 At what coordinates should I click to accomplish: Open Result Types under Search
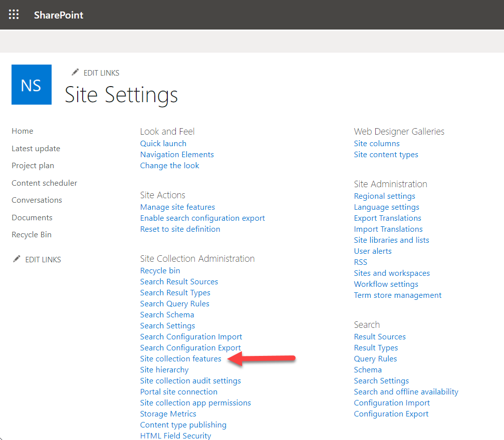376,348
